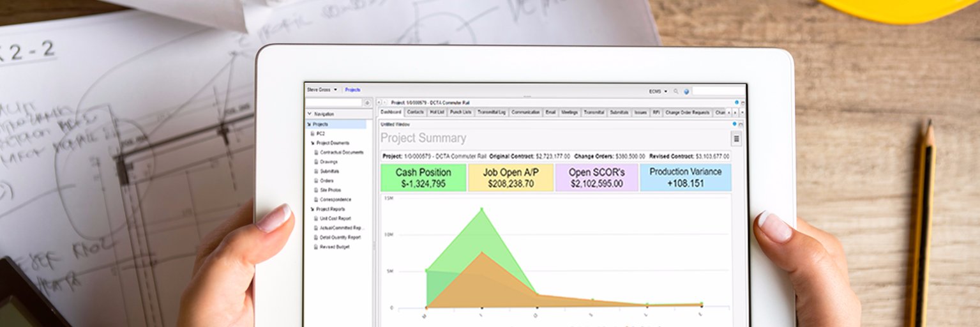This screenshot has width=980, height=327.
Task: Collapse the Project Documents tree node
Action: [x=312, y=143]
